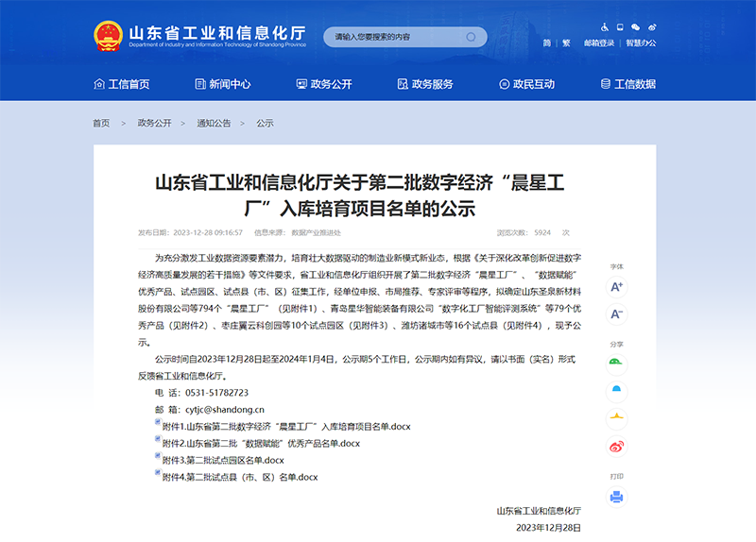Viewport: 756px width, 542px height.
Task: Open 政民互动 in navigation bar
Action: click(x=526, y=84)
